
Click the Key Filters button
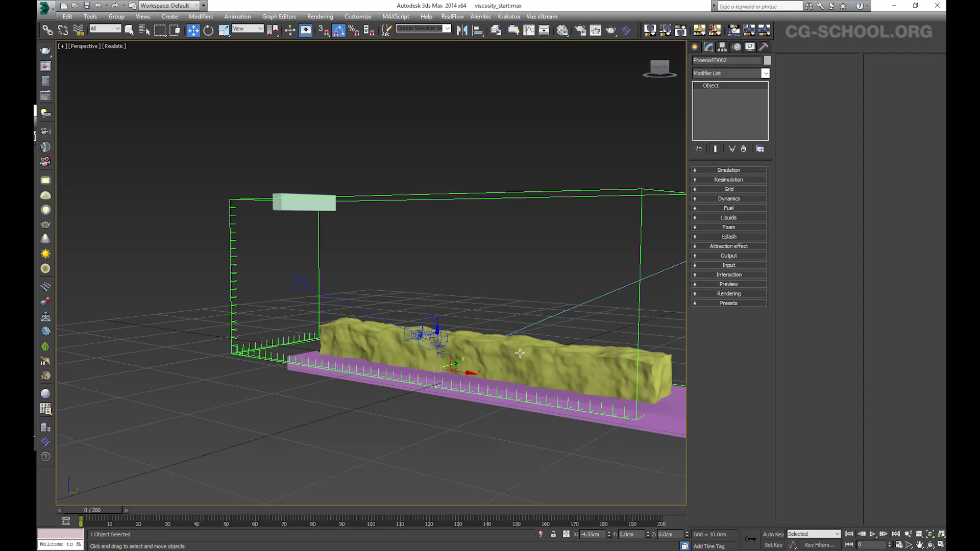pyautogui.click(x=819, y=545)
